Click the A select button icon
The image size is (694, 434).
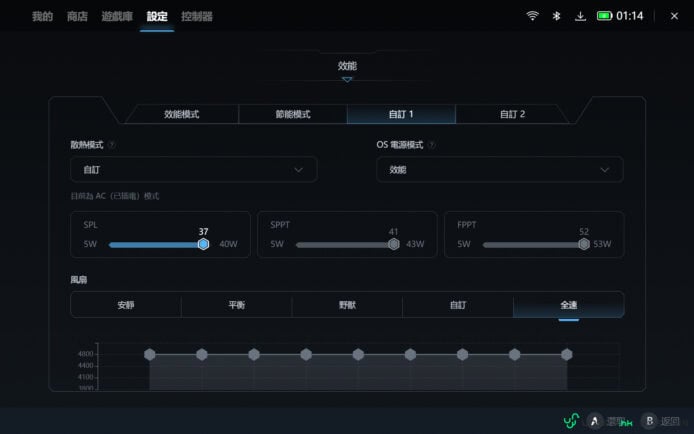(x=595, y=421)
